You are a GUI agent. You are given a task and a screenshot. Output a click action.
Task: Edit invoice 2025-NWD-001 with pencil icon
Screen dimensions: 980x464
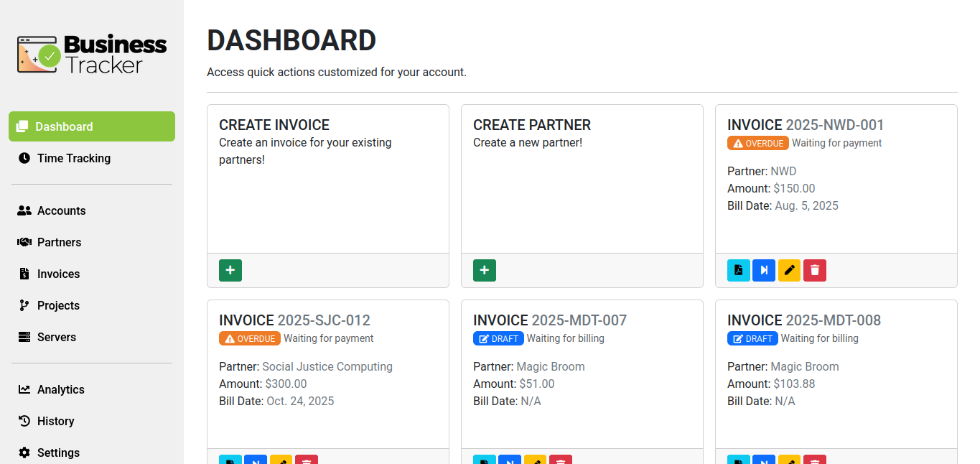coord(790,270)
